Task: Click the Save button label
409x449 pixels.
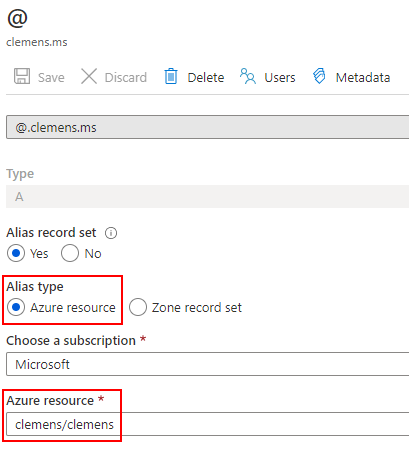Action: [51, 77]
